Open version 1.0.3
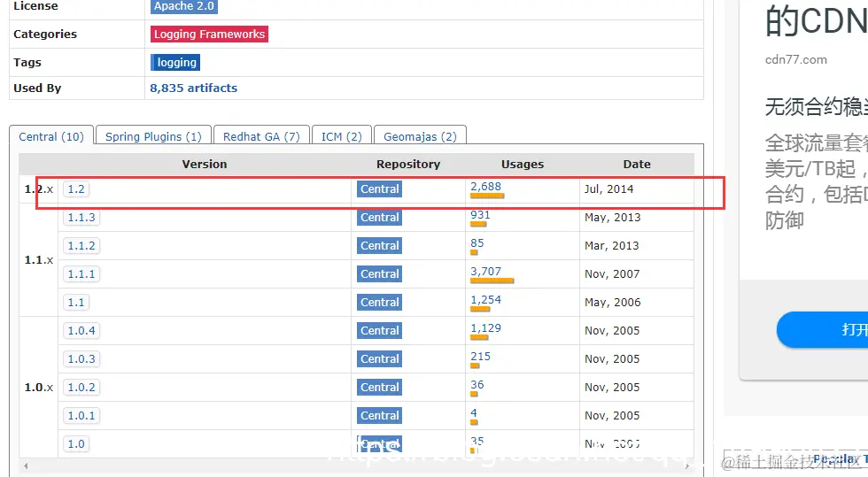The width and height of the screenshot is (868, 477). (x=81, y=358)
